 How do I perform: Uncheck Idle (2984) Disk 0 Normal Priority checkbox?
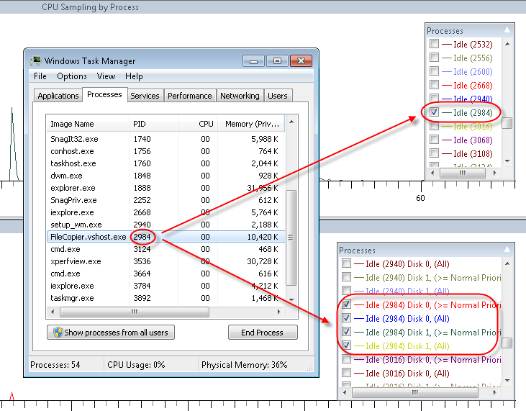pyautogui.click(x=346, y=304)
